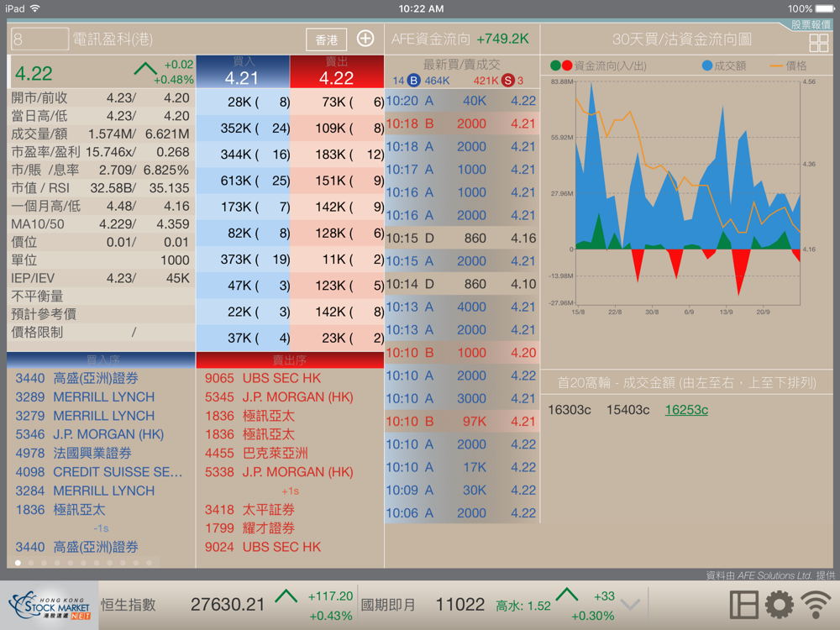
Task: Tap the blue B buy indicator circle
Action: point(413,81)
